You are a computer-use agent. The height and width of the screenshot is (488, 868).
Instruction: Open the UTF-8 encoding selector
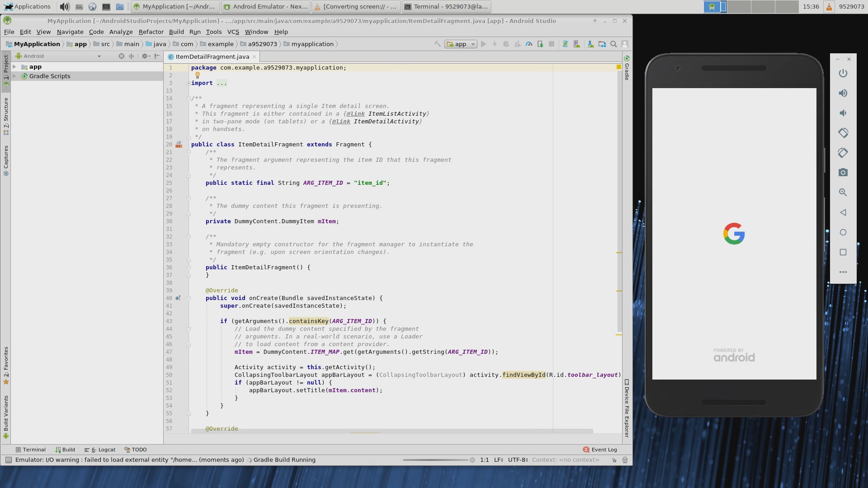(x=518, y=460)
